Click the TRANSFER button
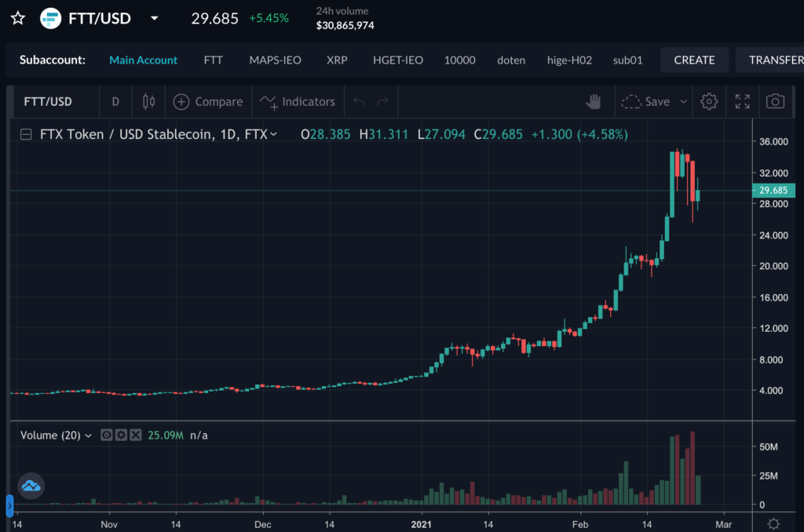Viewport: 804px width, 532px height. point(771,60)
